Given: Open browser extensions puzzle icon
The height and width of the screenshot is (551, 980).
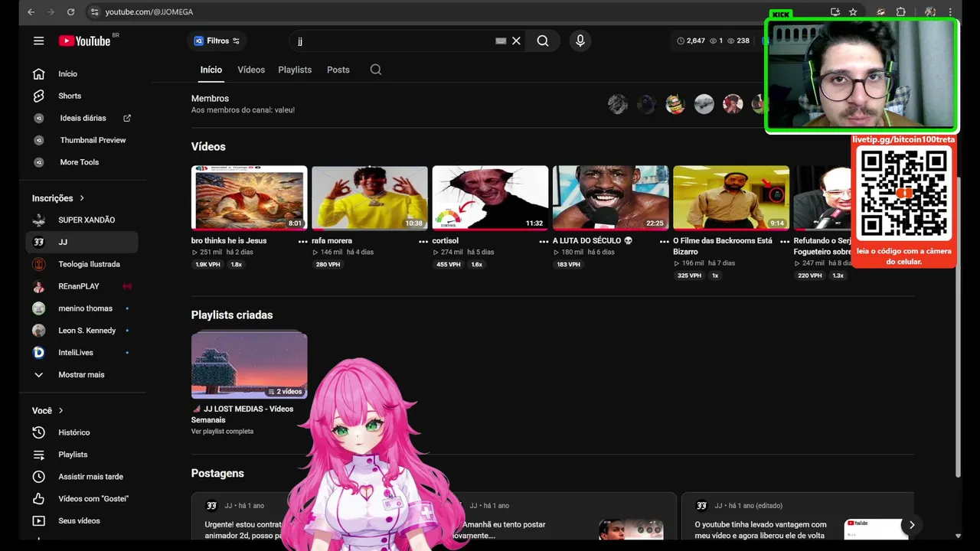Looking at the screenshot, I should click(901, 12).
